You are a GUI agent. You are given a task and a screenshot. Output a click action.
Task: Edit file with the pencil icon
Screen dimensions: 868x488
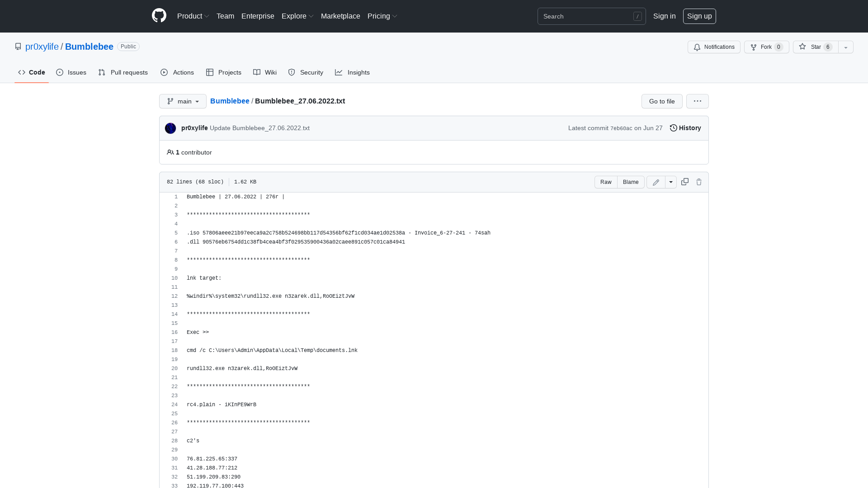point(656,182)
